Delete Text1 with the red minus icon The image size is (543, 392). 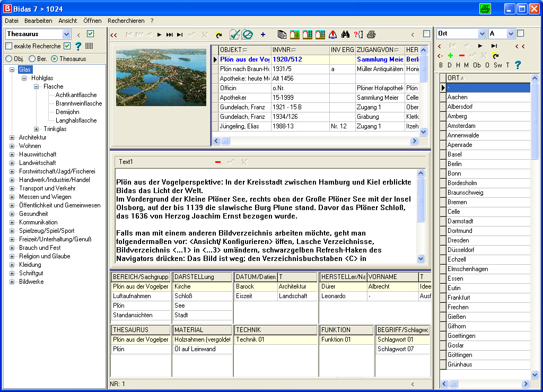coord(218,162)
